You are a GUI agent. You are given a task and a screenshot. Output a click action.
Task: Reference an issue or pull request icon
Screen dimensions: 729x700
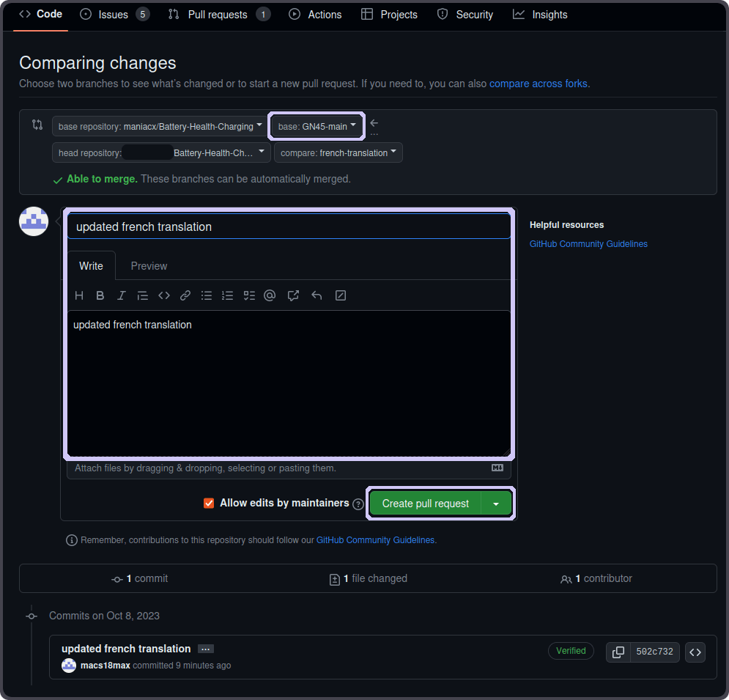click(293, 296)
